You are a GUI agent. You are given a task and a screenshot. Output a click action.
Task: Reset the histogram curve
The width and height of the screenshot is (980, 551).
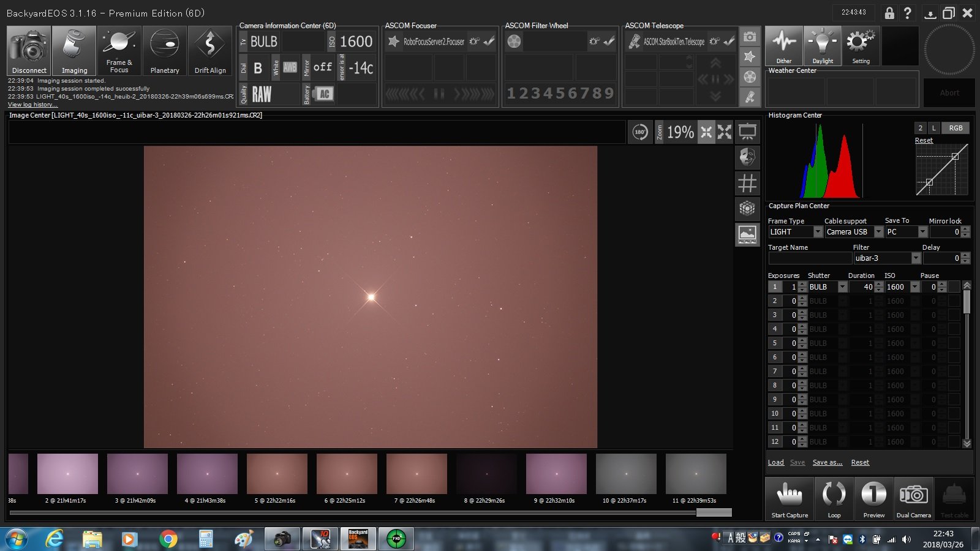(924, 140)
